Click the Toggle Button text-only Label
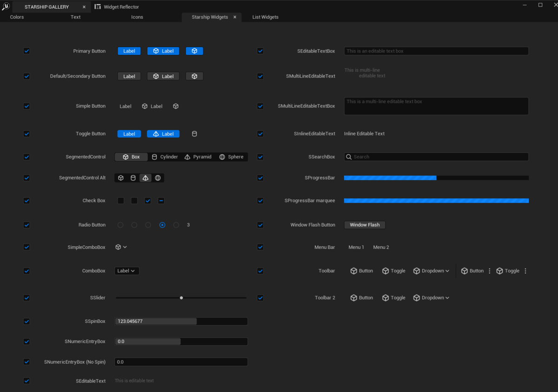Screen dimensions: 558x392 point(129,134)
